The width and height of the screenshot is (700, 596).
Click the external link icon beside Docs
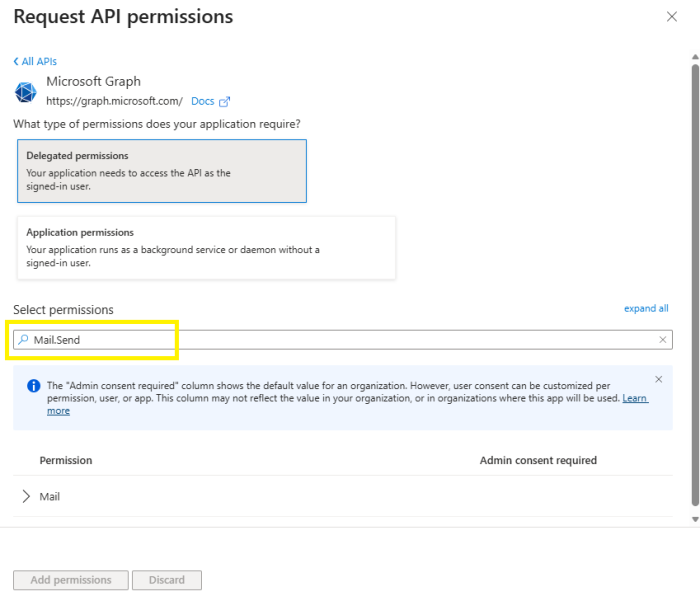[225, 101]
